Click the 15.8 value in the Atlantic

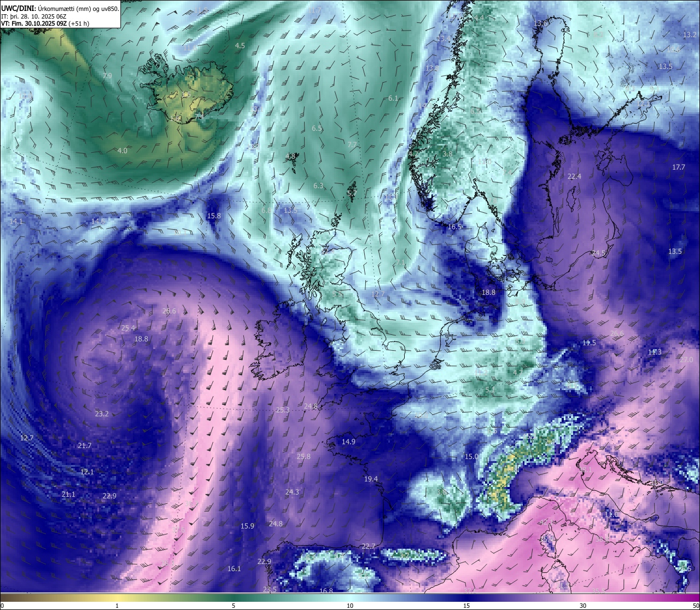[214, 216]
